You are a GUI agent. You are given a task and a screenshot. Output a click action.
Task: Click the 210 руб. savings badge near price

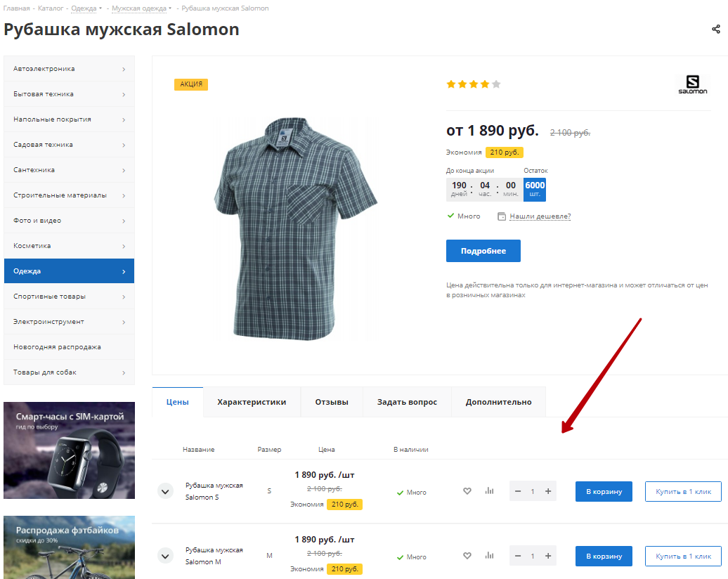pos(505,152)
